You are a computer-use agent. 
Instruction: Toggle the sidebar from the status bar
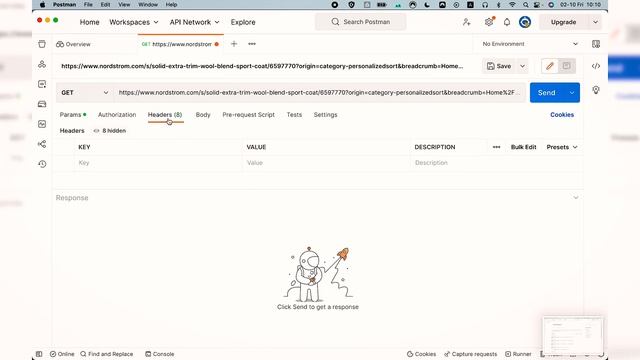39,354
